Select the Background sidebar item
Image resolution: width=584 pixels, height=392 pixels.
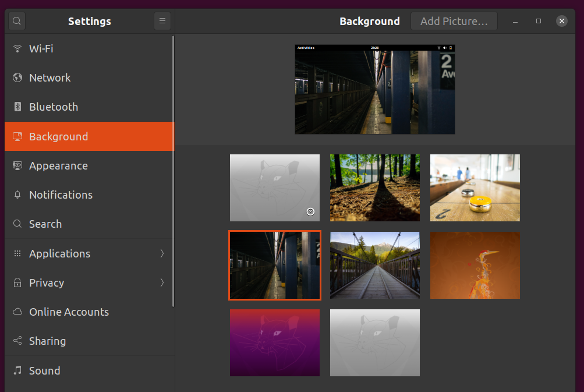(58, 136)
